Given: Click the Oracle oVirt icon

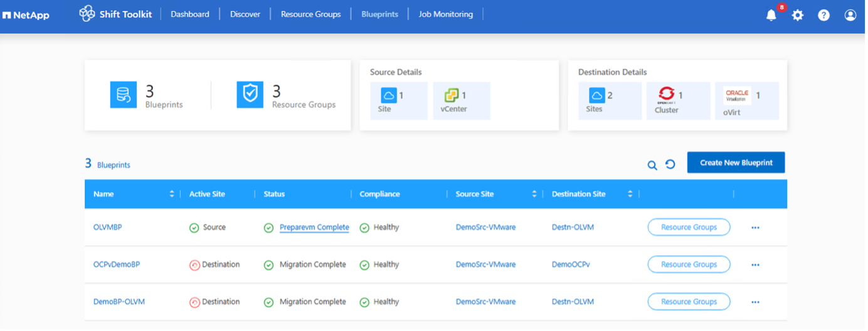Looking at the screenshot, I should point(737,95).
